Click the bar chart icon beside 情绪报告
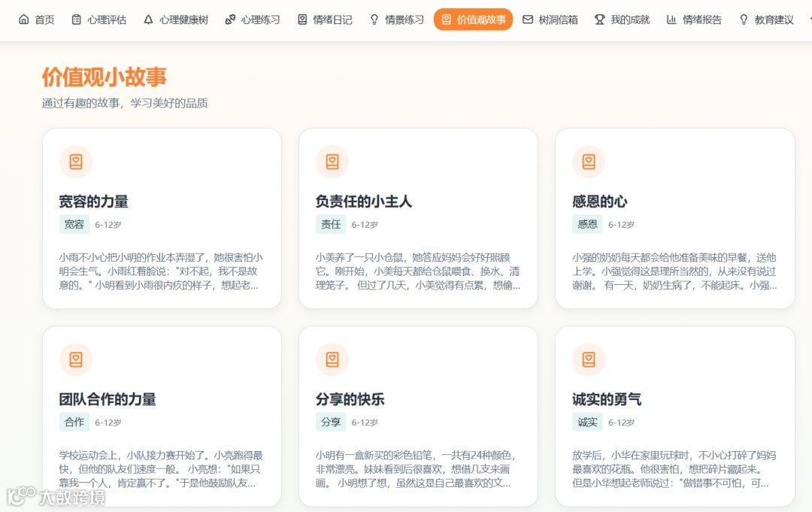Image resolution: width=812 pixels, height=512 pixels. [671, 20]
